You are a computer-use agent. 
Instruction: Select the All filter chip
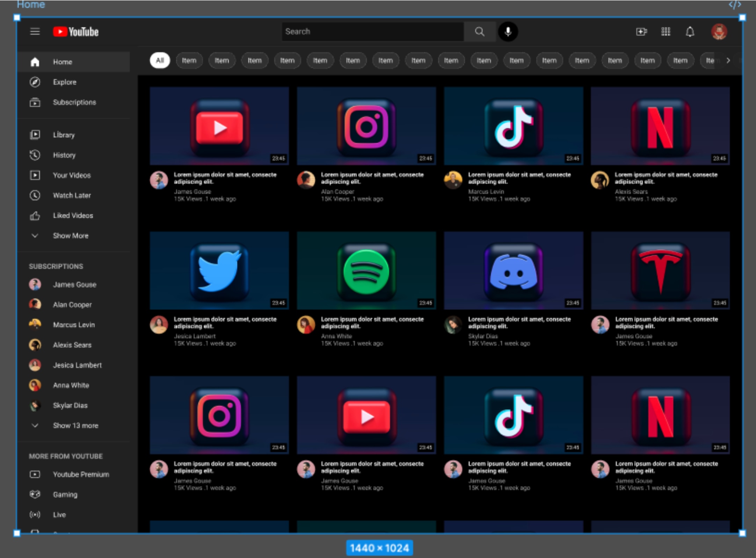click(x=160, y=60)
